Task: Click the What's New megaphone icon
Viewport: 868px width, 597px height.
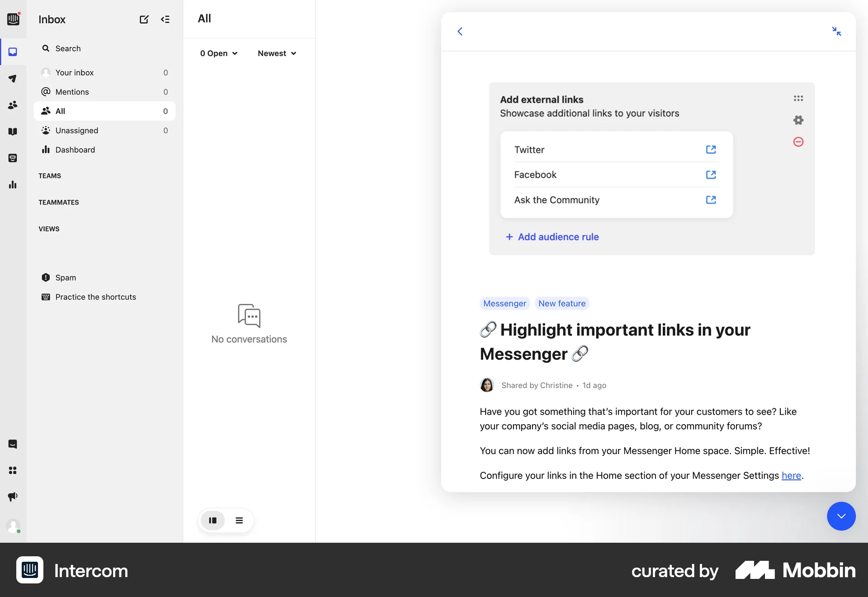Action: point(13,496)
